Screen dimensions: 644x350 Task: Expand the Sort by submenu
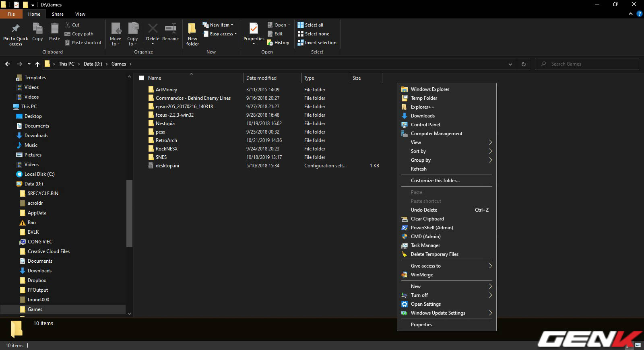[447, 151]
